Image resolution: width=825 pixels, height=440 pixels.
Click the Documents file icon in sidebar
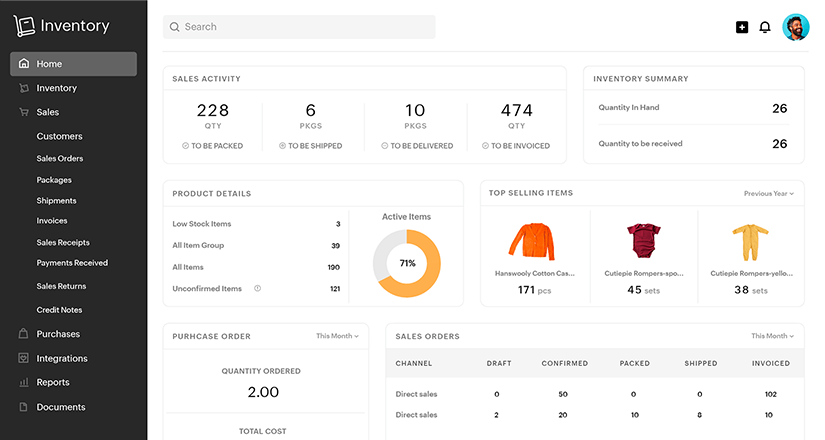[24, 407]
